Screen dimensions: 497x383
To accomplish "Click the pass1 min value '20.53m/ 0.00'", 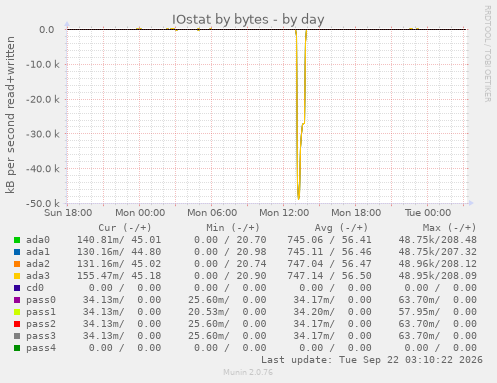I will [227, 312].
